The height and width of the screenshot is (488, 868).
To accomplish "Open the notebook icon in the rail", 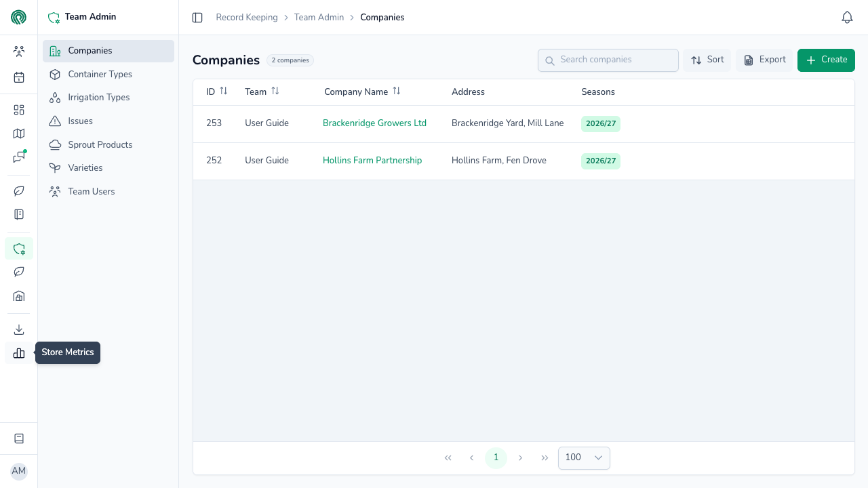I will coord(19,214).
